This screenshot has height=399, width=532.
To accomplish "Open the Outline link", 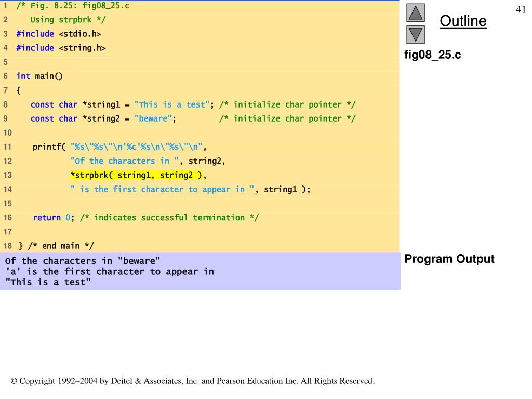I will point(463,21).
